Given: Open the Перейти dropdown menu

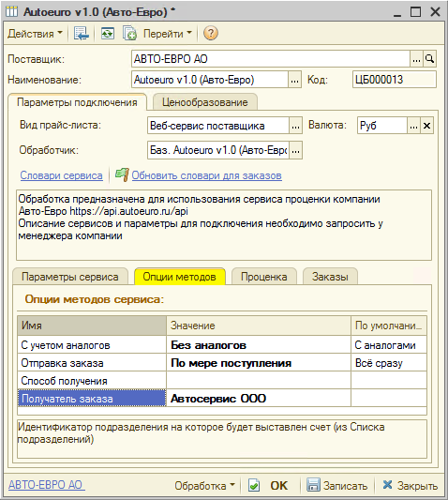Looking at the screenshot, I should tap(167, 34).
